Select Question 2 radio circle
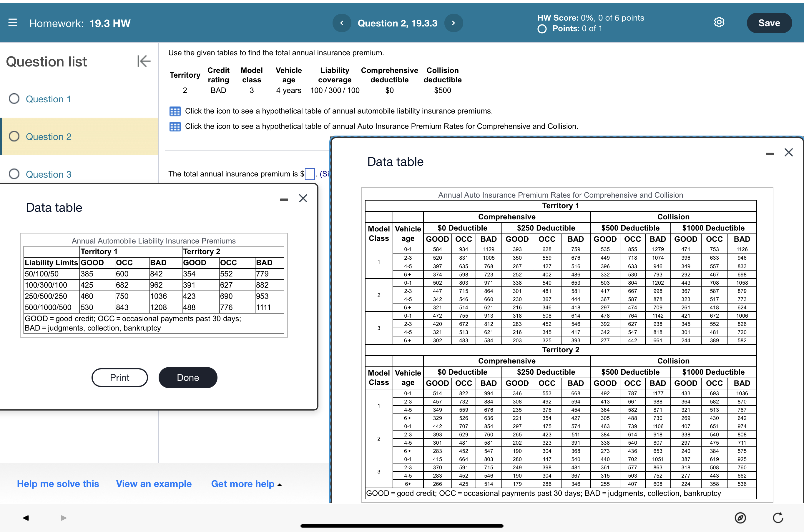This screenshot has height=532, width=804. click(14, 136)
